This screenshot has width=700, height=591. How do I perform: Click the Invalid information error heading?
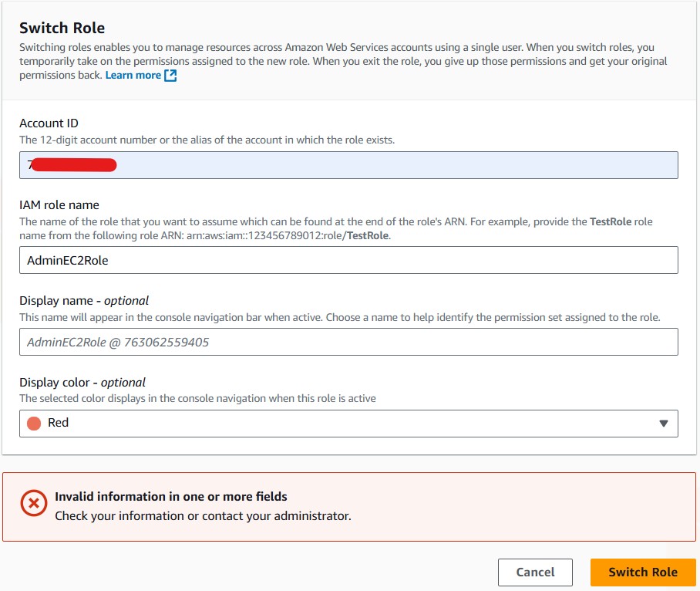[x=170, y=496]
